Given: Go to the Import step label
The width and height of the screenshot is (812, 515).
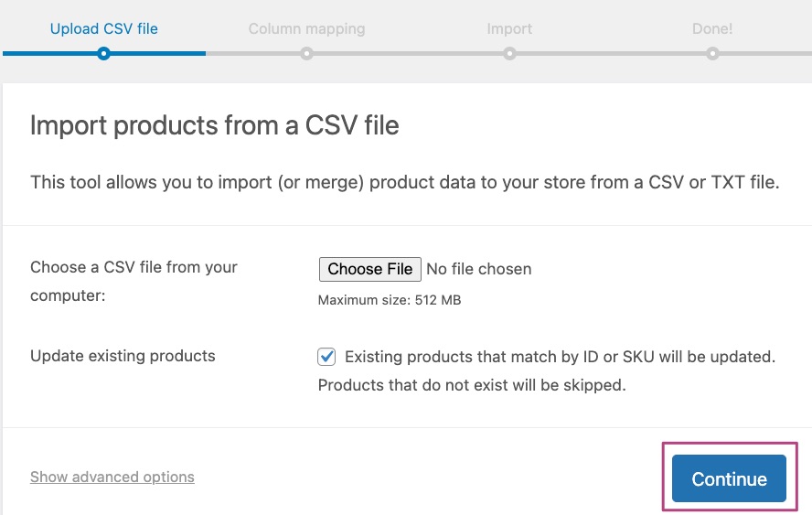Looking at the screenshot, I should 509,28.
